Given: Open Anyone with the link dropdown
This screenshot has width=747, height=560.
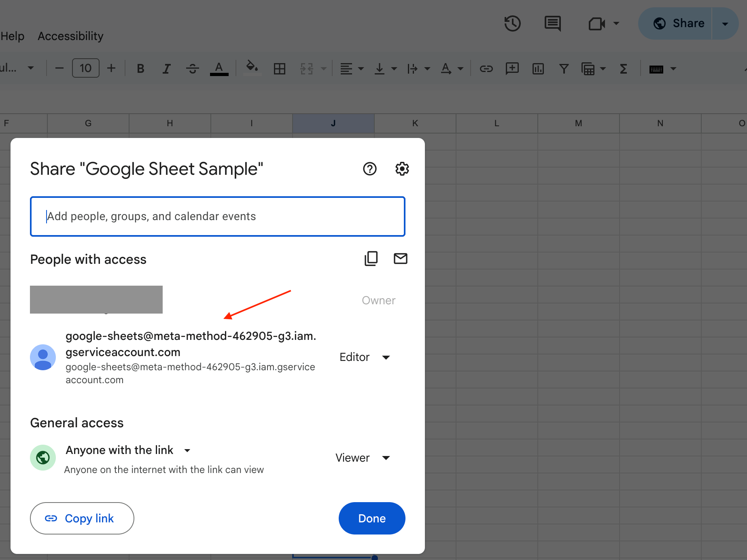Looking at the screenshot, I should pyautogui.click(x=128, y=450).
